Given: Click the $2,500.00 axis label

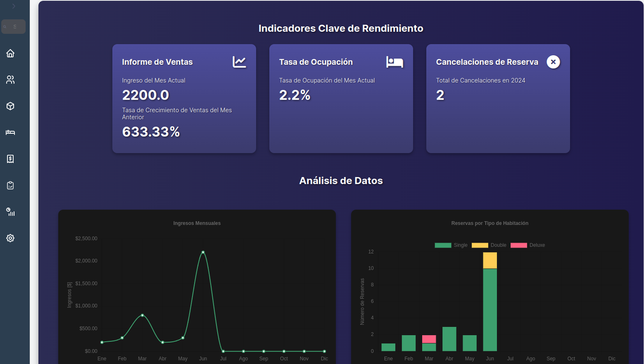Looking at the screenshot, I should click(x=87, y=238).
